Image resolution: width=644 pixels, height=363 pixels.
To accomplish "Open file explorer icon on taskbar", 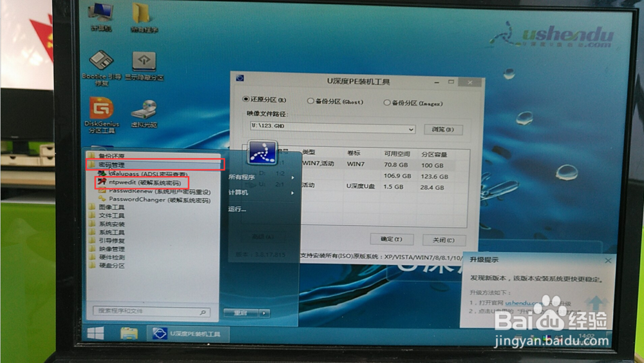I will pyautogui.click(x=129, y=333).
